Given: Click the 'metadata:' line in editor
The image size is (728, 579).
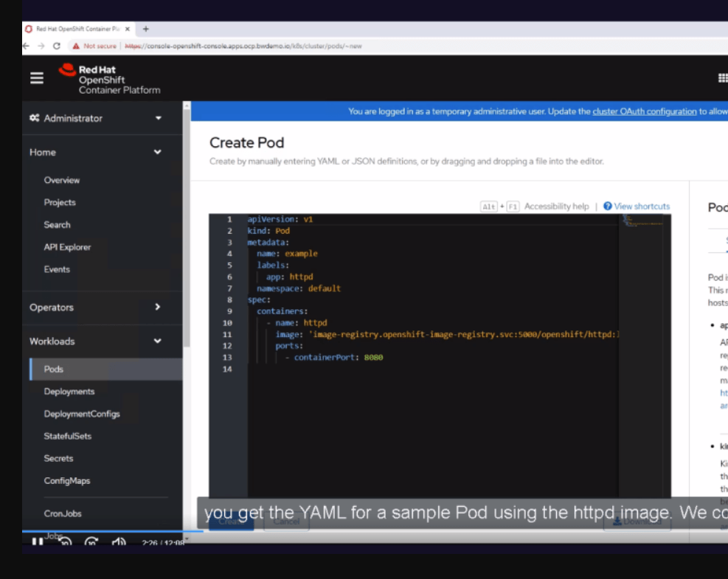Looking at the screenshot, I should point(268,243).
